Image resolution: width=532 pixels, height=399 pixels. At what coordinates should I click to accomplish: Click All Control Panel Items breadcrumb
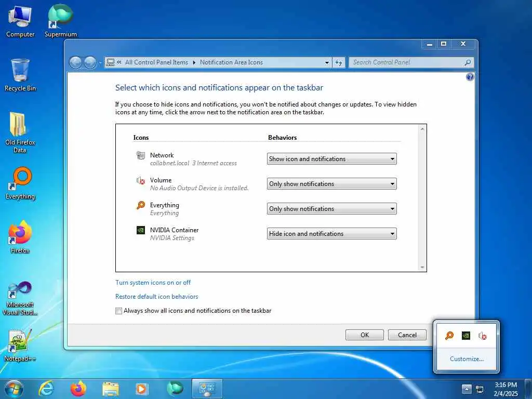156,62
